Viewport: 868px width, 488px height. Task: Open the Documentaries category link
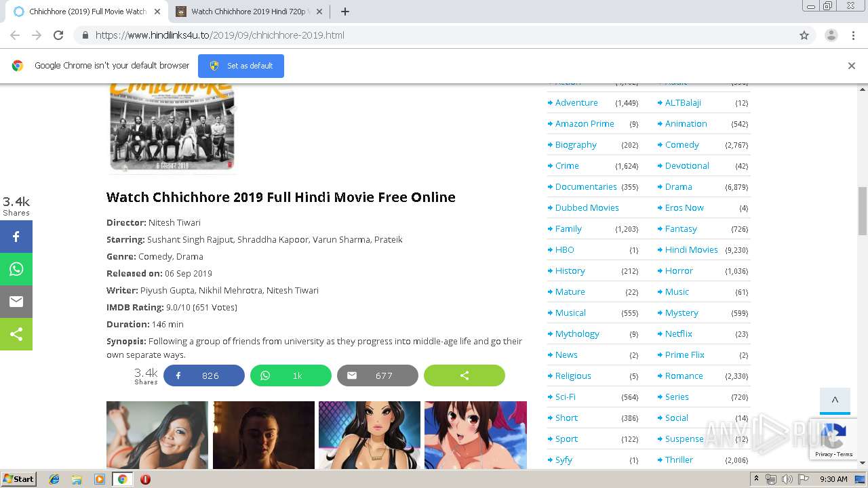(x=586, y=186)
